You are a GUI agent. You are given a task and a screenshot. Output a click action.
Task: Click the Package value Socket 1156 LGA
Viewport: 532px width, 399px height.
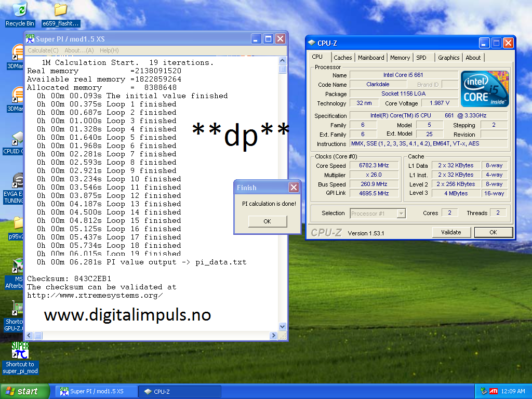point(403,94)
